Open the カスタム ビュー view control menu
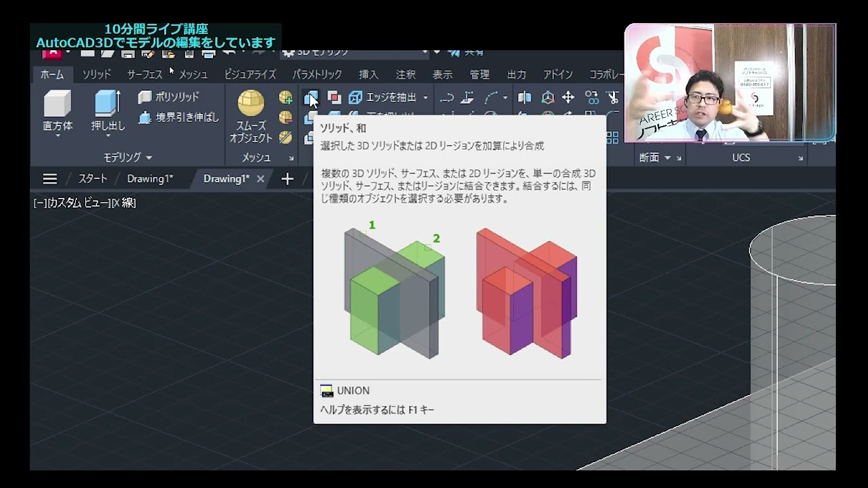The image size is (868, 488). point(78,203)
